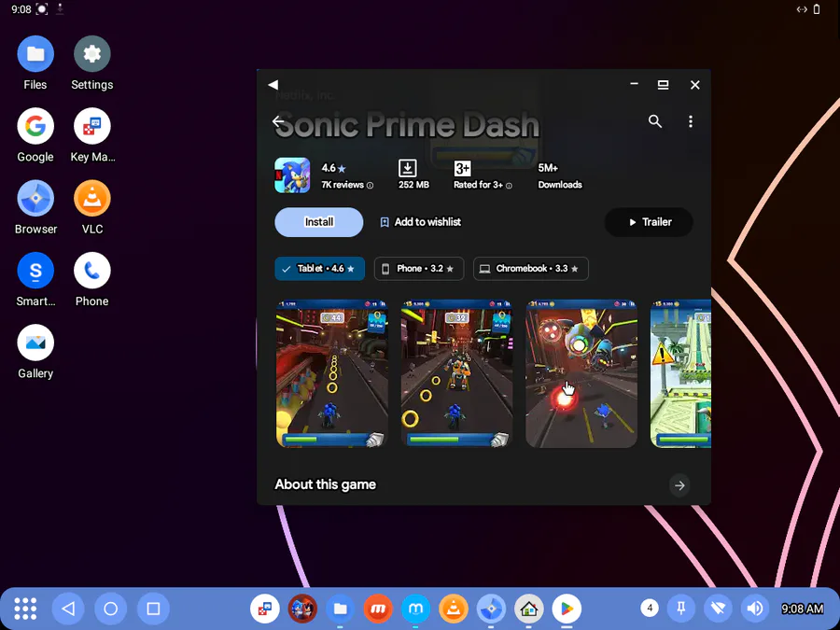This screenshot has height=630, width=840.
Task: Open the Gallery app on desktop
Action: 35,343
